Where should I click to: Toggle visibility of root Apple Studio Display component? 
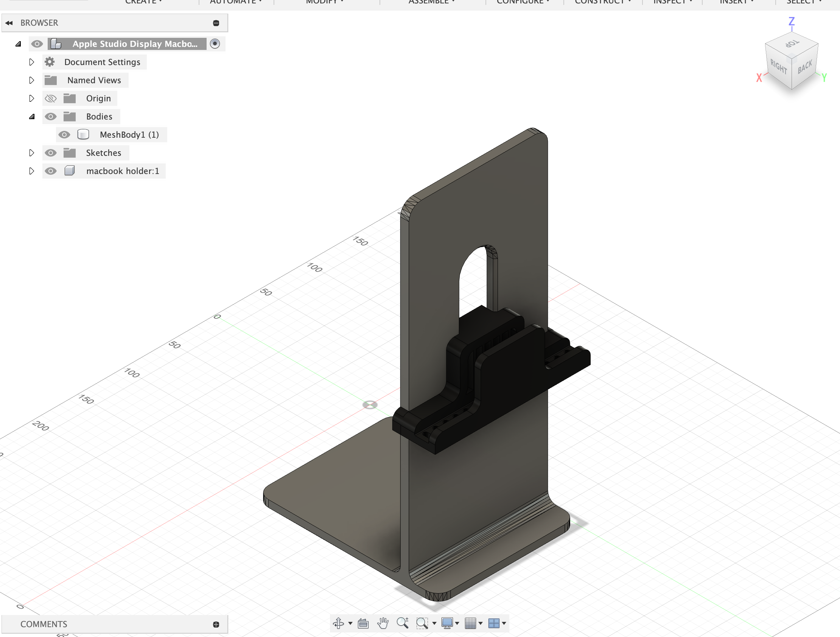[37, 44]
